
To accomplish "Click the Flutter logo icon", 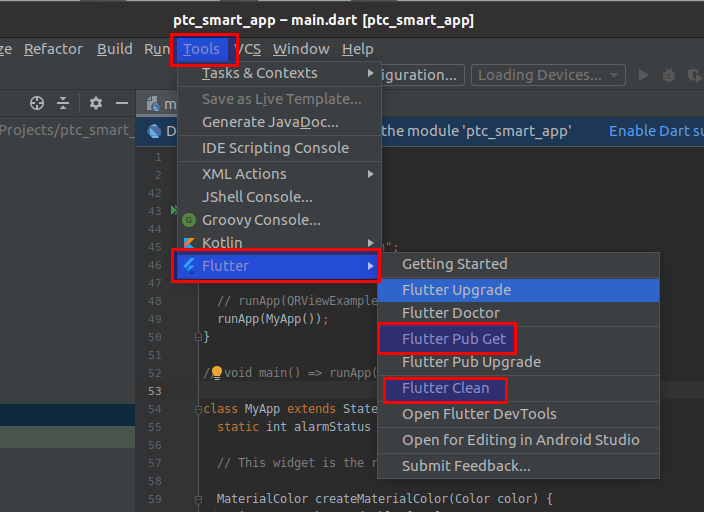I will tap(189, 266).
